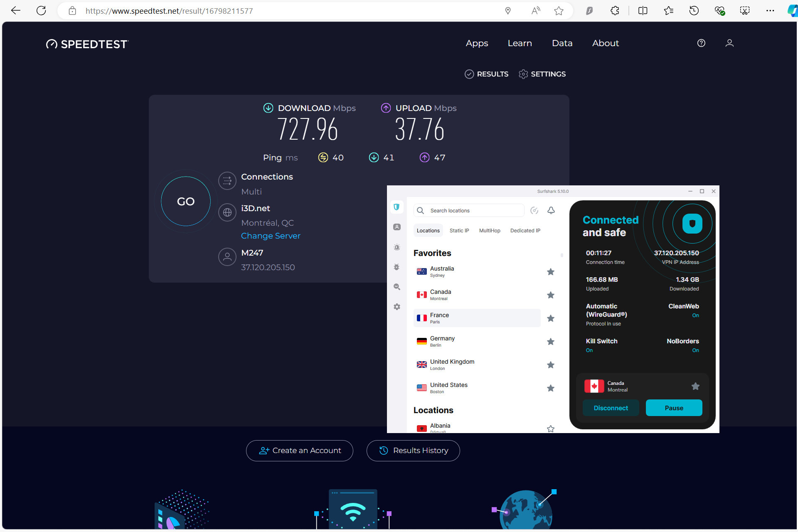The width and height of the screenshot is (798, 532).
Task: Open Dedicated IP tab in Surfshark
Action: coord(525,230)
